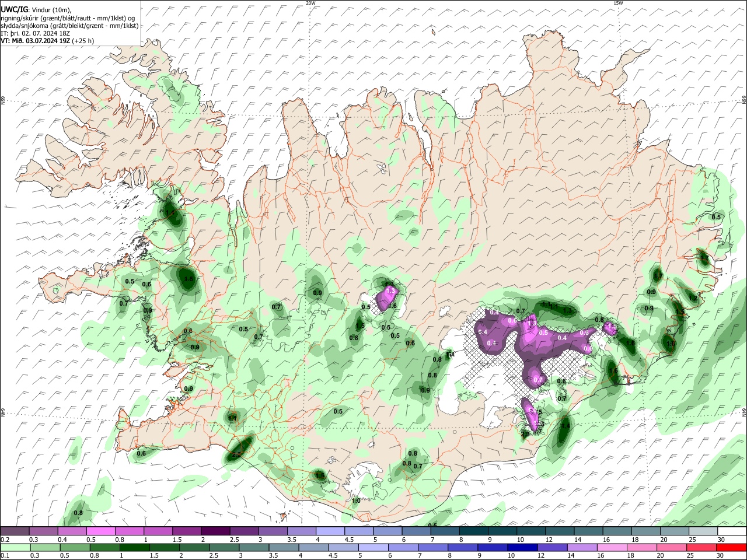Click the '2.2' precipitation value on the map
Image resolution: width=747 pixels, height=560 pixels.
pos(236,453)
